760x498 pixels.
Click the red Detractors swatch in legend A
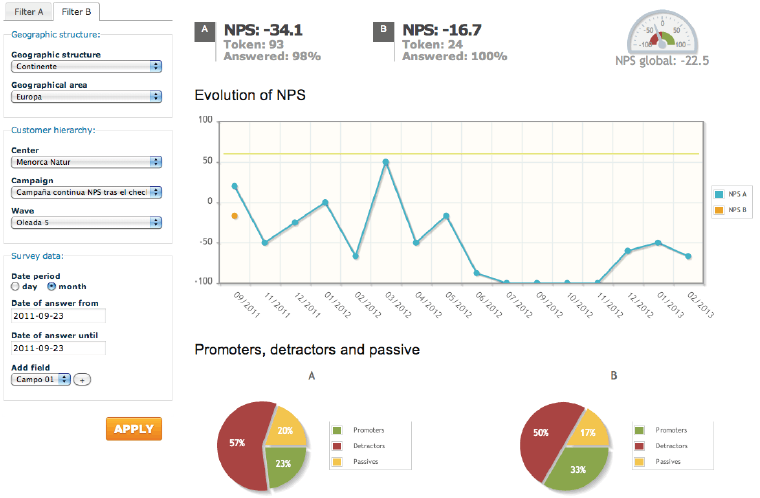click(337, 446)
